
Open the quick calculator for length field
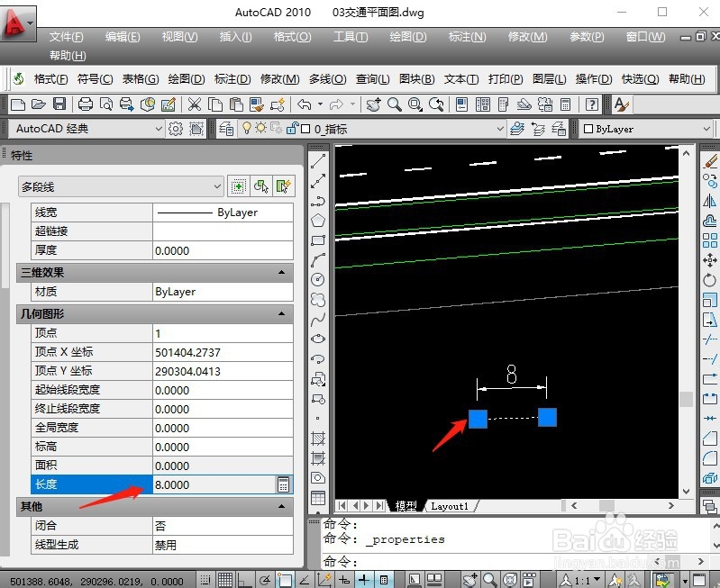pos(283,484)
